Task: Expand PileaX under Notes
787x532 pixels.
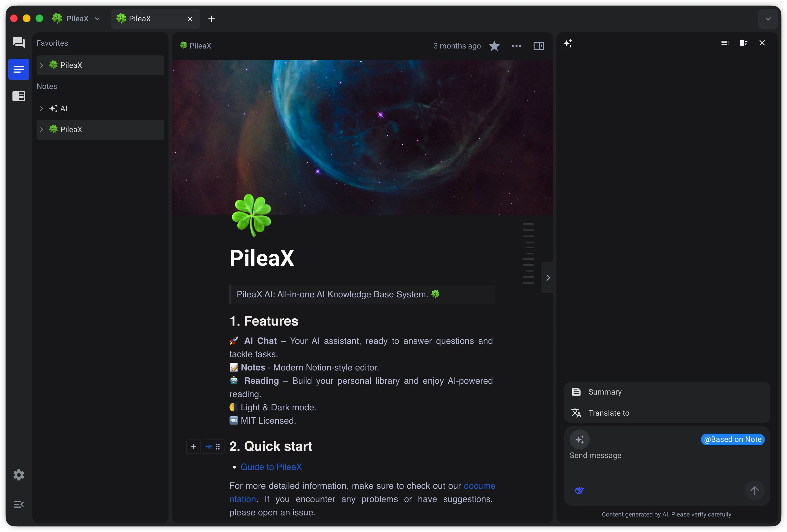Action: 41,129
